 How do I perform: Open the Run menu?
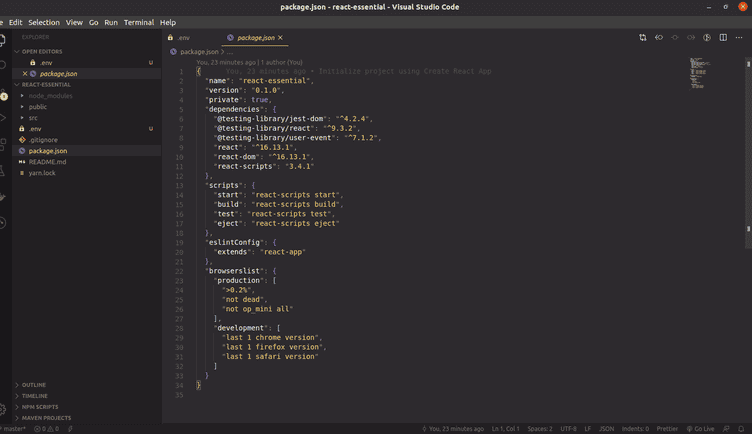coord(111,23)
